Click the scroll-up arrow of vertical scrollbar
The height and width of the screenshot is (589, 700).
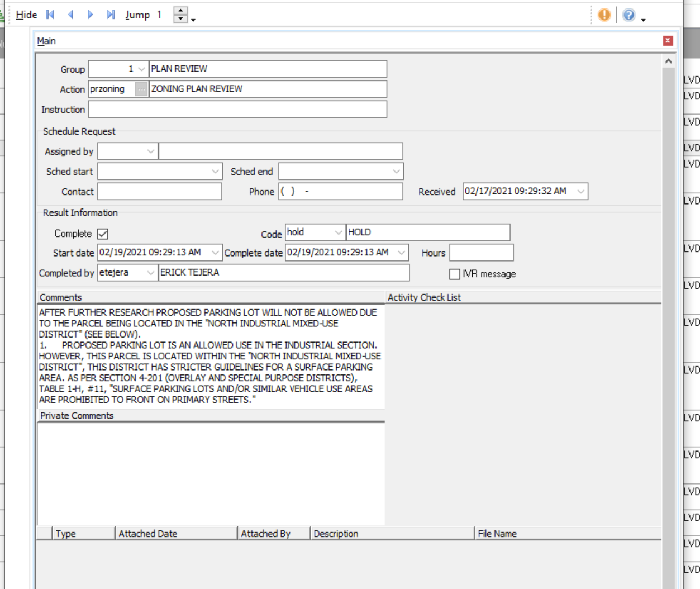tap(668, 61)
